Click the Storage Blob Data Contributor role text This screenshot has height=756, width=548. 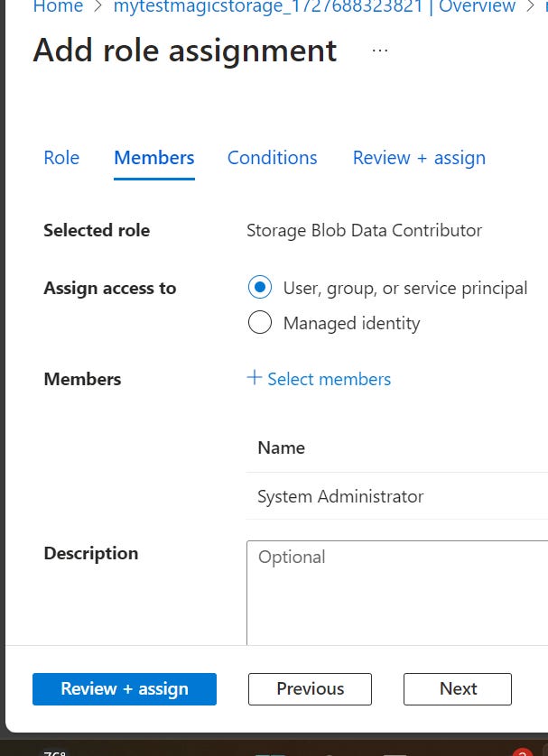point(364,230)
